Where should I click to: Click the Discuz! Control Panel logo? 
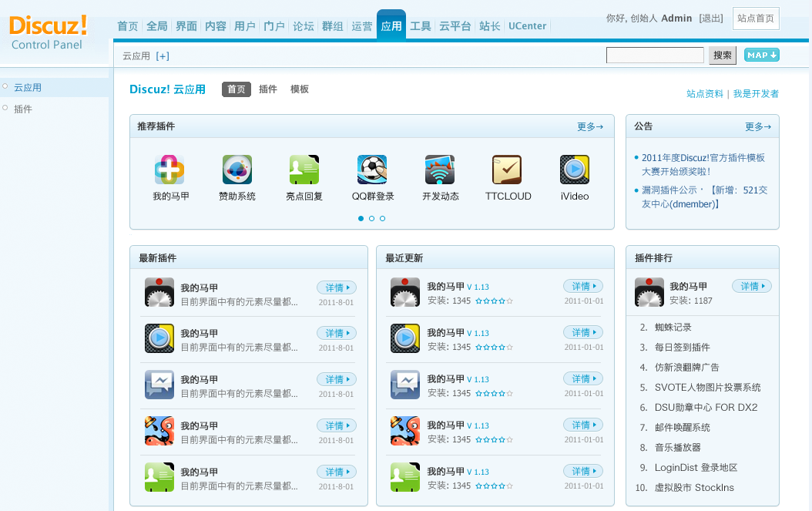(x=48, y=32)
